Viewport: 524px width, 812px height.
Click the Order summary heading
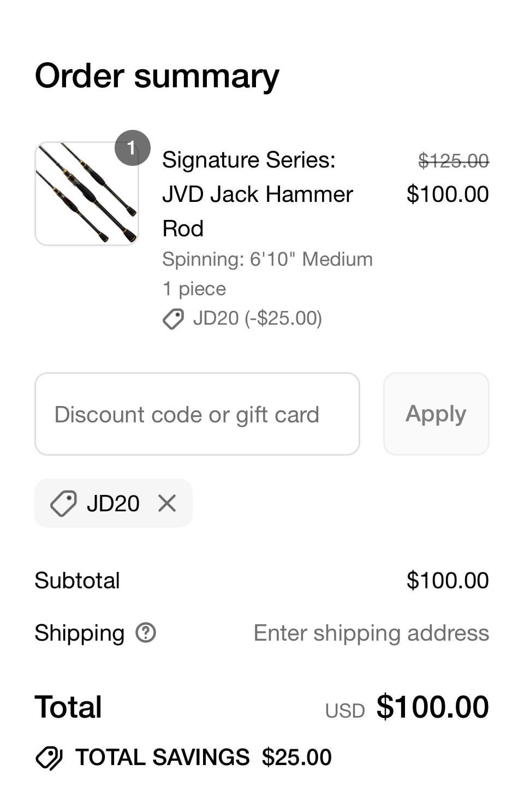pyautogui.click(x=157, y=76)
